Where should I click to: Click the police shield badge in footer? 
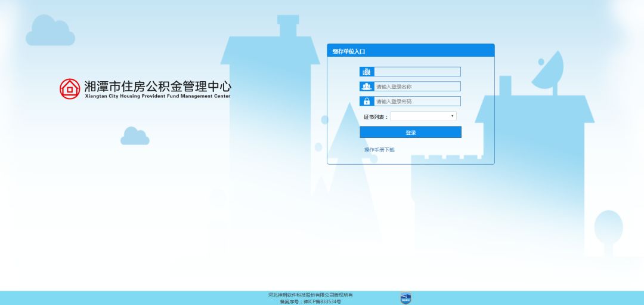pyautogui.click(x=405, y=298)
